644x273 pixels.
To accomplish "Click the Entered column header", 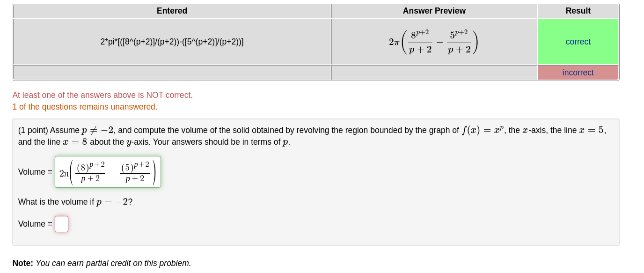I will [172, 10].
